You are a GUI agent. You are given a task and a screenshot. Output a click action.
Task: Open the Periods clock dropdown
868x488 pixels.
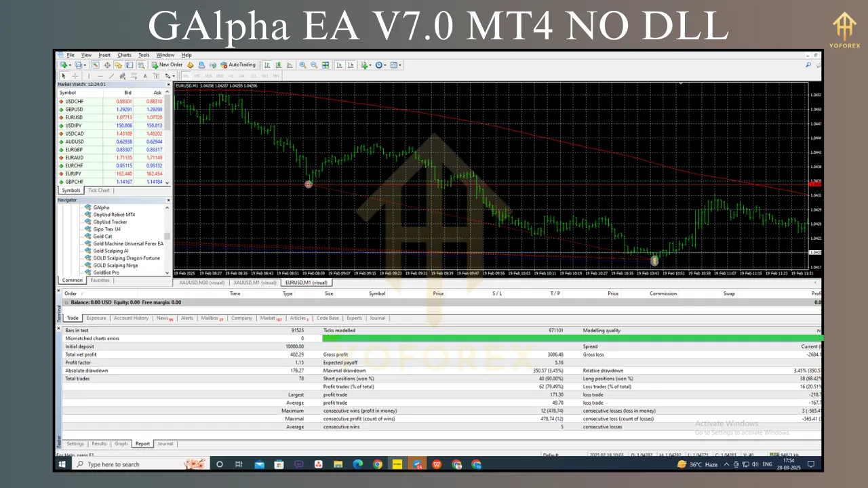[380, 65]
